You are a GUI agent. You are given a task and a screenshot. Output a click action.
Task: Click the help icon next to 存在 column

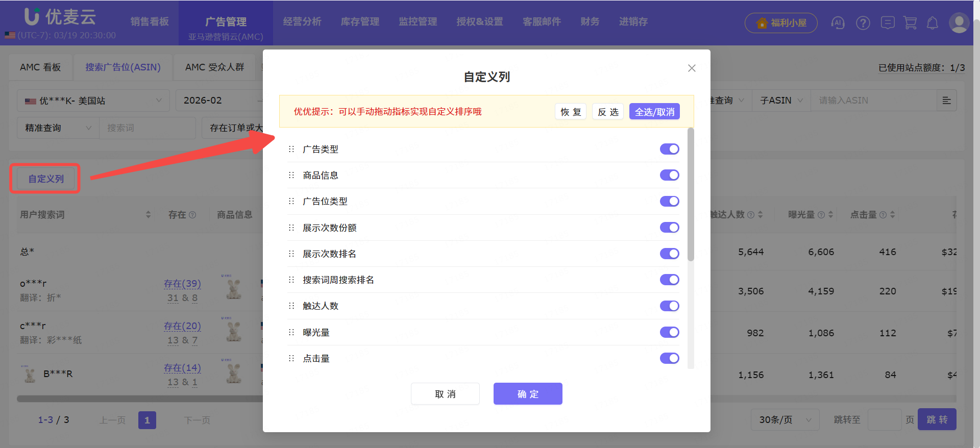point(192,215)
